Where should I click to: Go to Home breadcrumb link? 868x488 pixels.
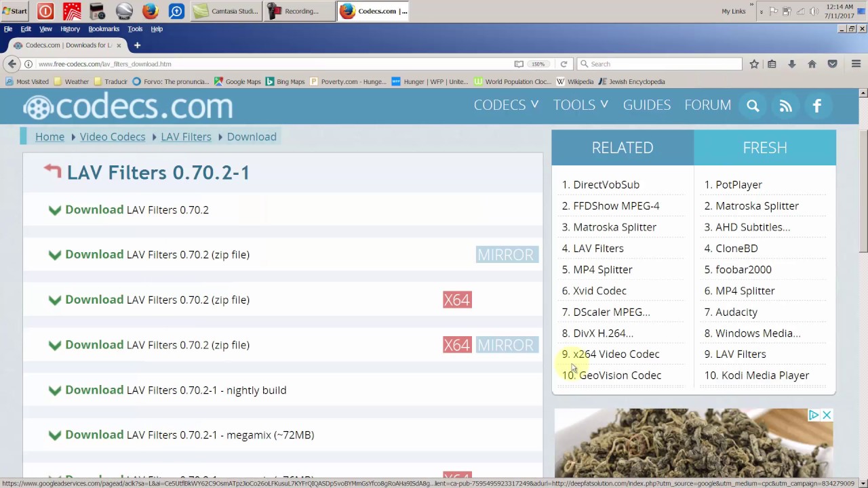click(x=50, y=136)
